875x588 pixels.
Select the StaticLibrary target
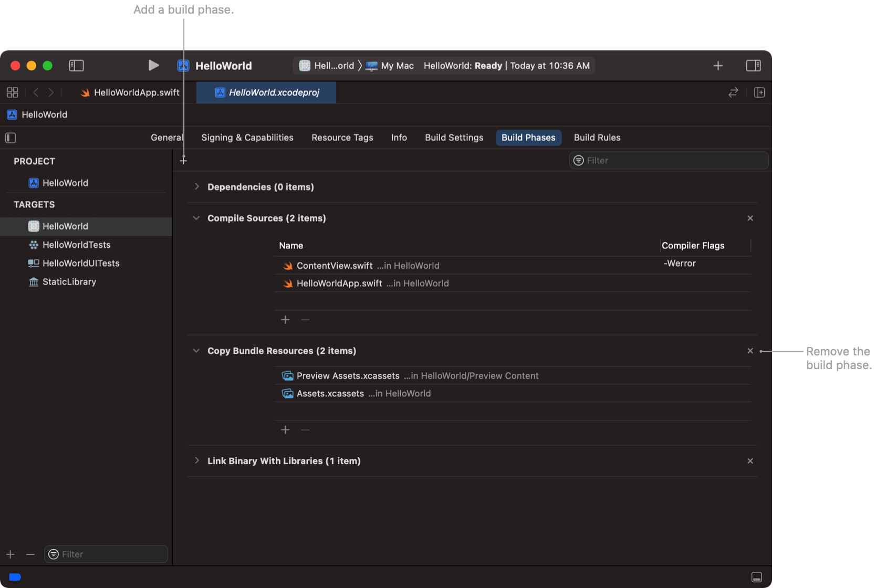click(x=86, y=281)
